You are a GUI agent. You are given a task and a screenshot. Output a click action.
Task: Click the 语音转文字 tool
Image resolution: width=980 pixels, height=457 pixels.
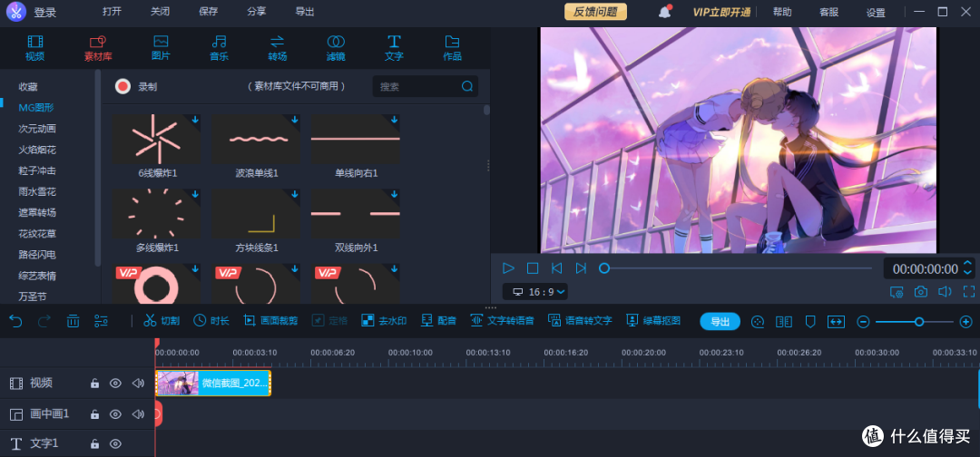point(580,321)
